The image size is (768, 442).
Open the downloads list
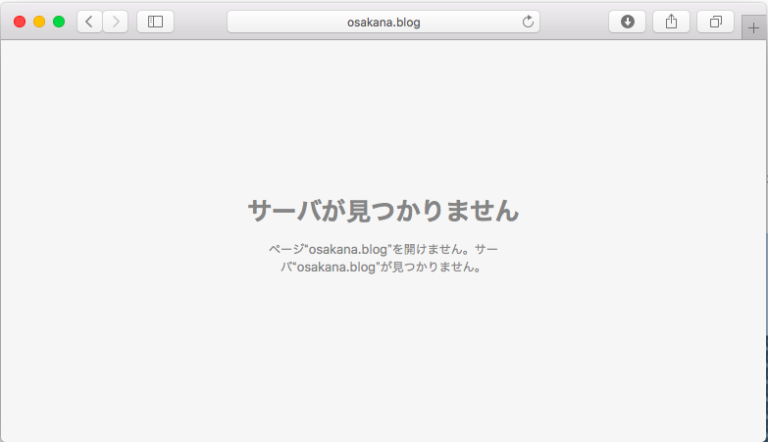(x=627, y=21)
